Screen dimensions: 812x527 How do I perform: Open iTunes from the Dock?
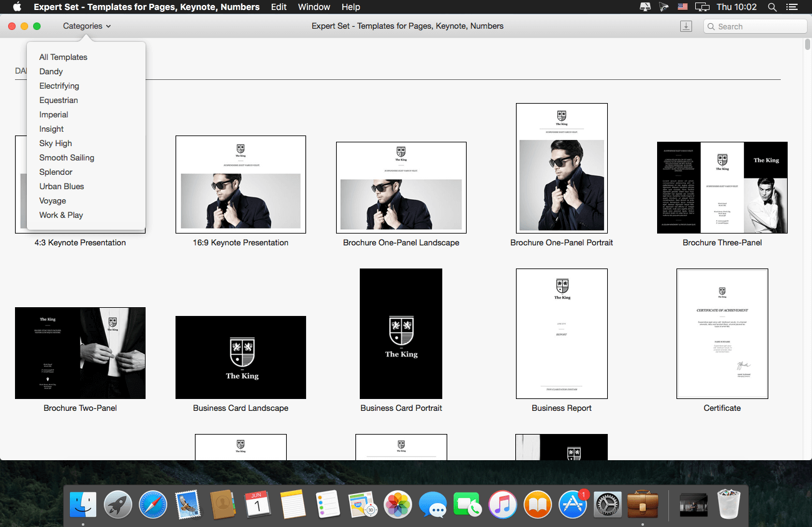(x=503, y=505)
